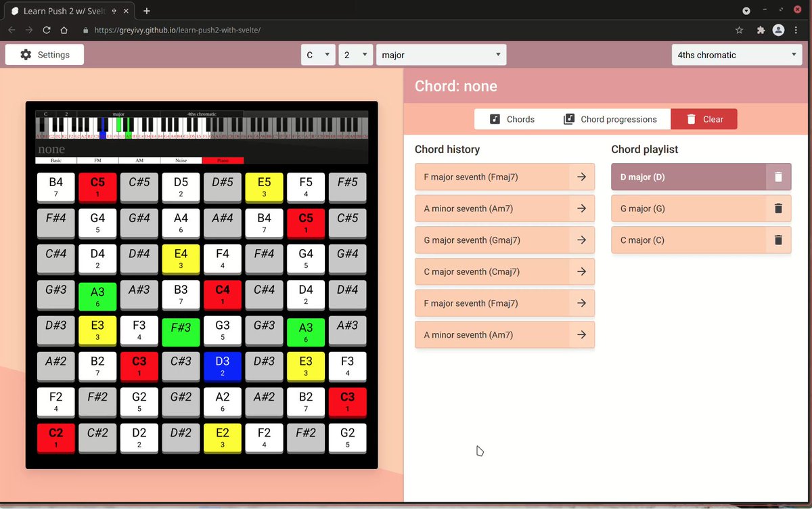Image resolution: width=812 pixels, height=509 pixels.
Task: Delete D major (D) from playlist
Action: point(778,177)
